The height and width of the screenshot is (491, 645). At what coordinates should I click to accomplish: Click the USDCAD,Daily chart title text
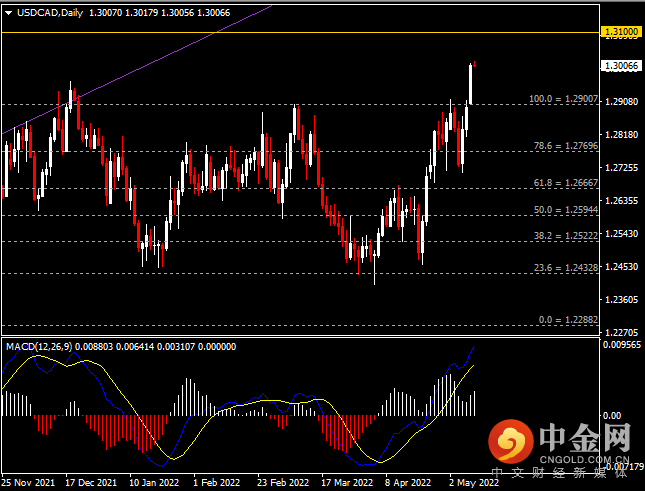(x=50, y=13)
